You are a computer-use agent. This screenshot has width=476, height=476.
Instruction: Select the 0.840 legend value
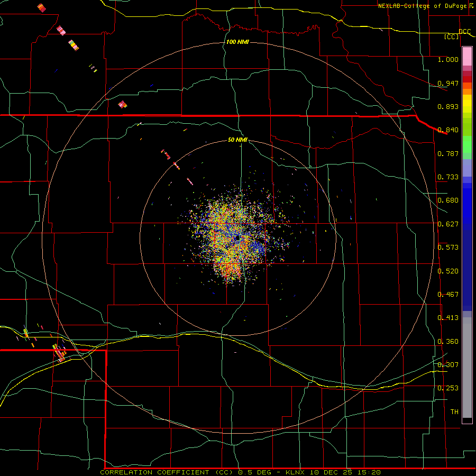[x=448, y=130]
